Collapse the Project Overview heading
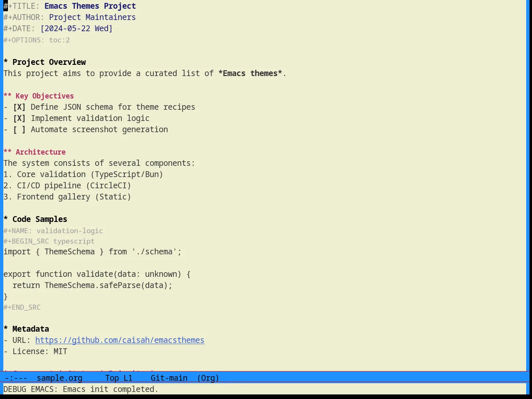This screenshot has height=399, width=532. (x=45, y=62)
